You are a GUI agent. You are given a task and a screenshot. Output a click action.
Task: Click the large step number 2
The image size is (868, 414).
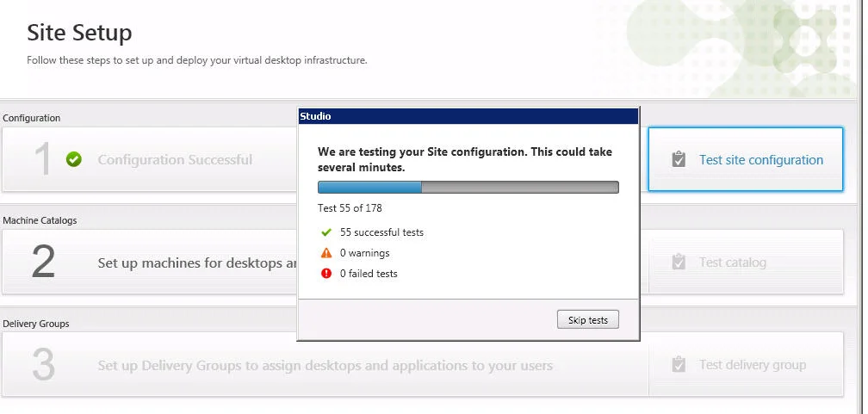coord(43,263)
